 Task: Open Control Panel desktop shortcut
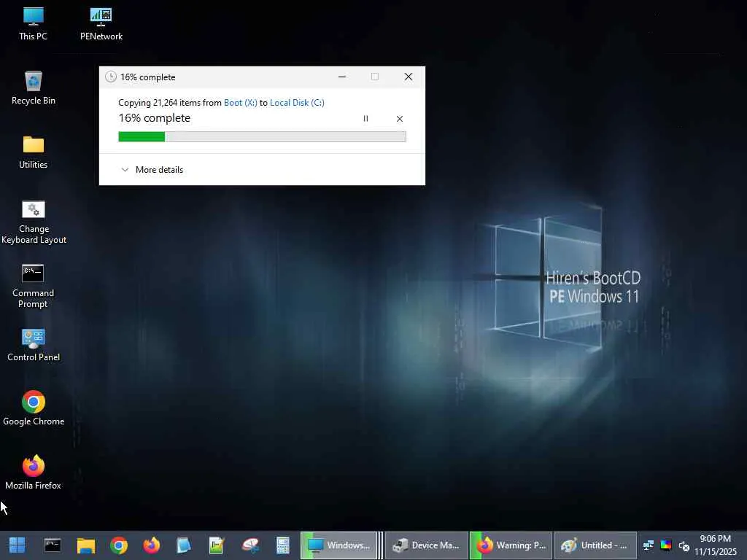(34, 345)
